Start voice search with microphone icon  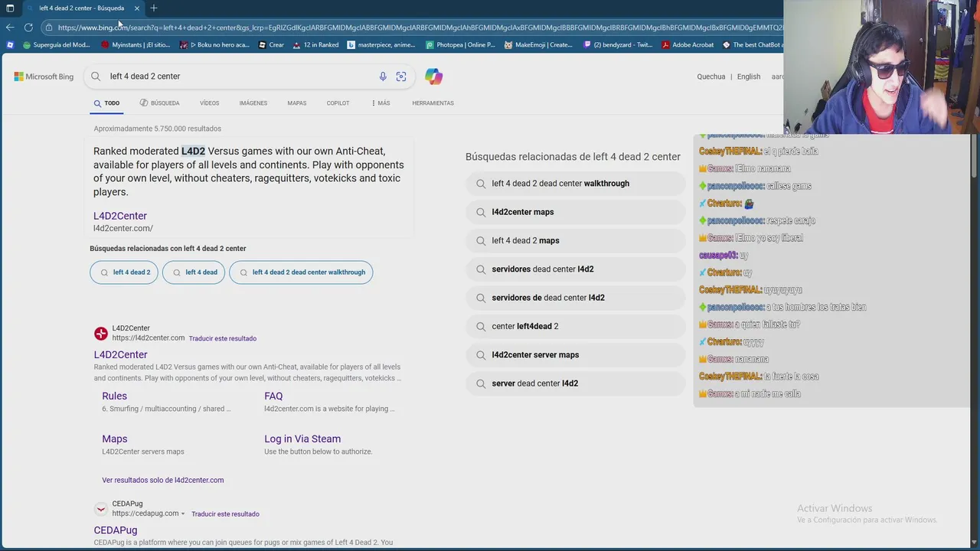[x=383, y=77]
